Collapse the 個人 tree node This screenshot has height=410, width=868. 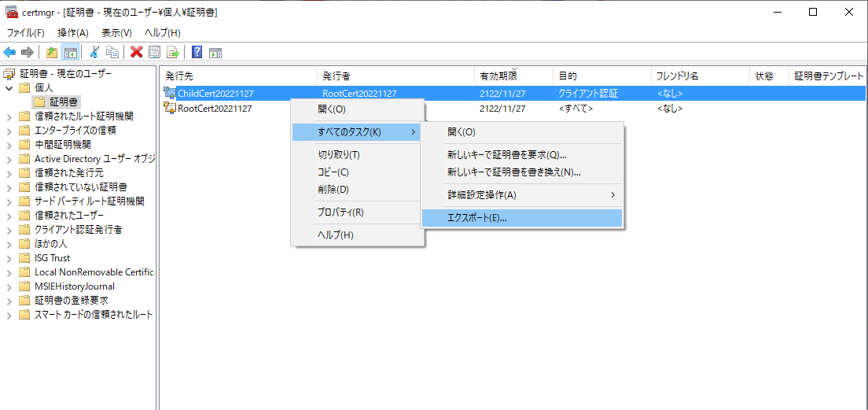pyautogui.click(x=9, y=88)
